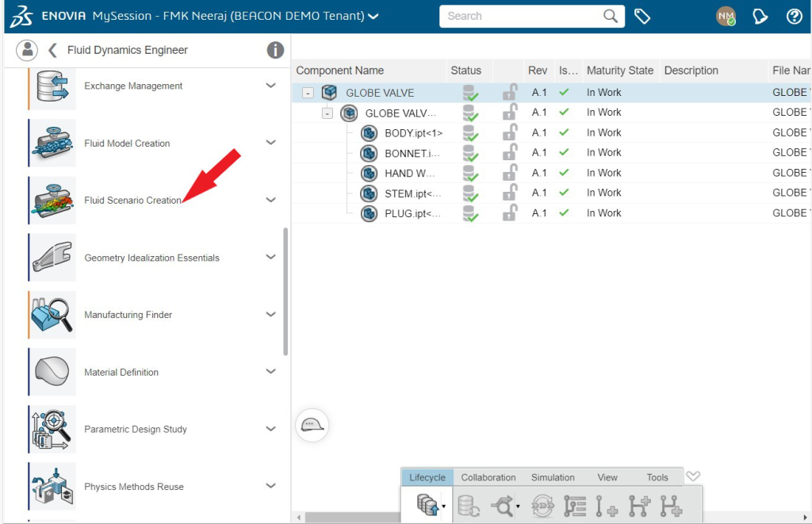The width and height of the screenshot is (812, 524).
Task: Launch the Material Definition app icon
Action: [x=52, y=373]
